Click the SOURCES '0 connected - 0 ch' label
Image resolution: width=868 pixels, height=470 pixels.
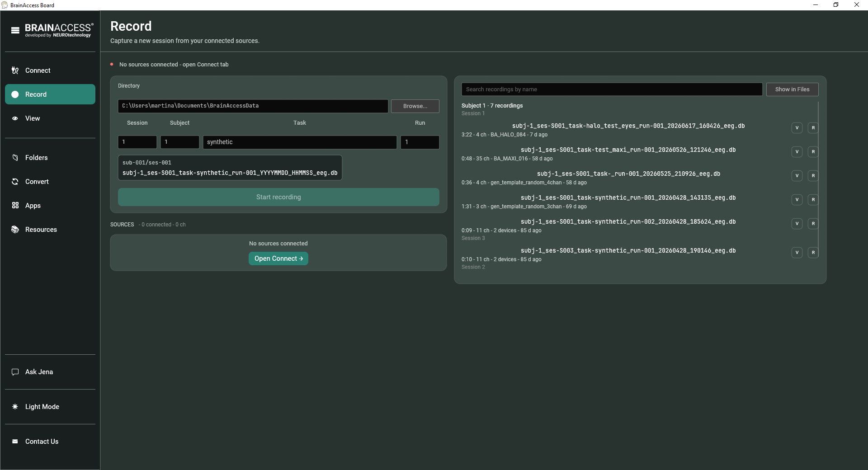[x=162, y=225]
